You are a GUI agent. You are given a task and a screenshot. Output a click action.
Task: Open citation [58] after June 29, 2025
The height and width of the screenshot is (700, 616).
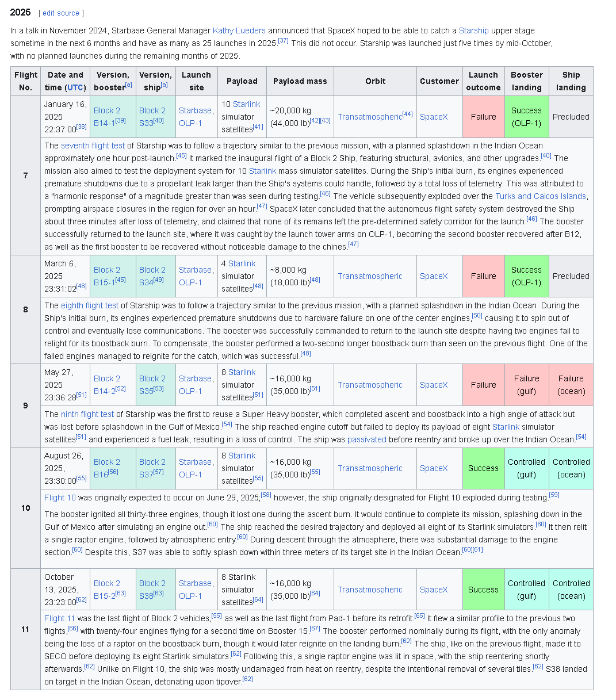(266, 495)
